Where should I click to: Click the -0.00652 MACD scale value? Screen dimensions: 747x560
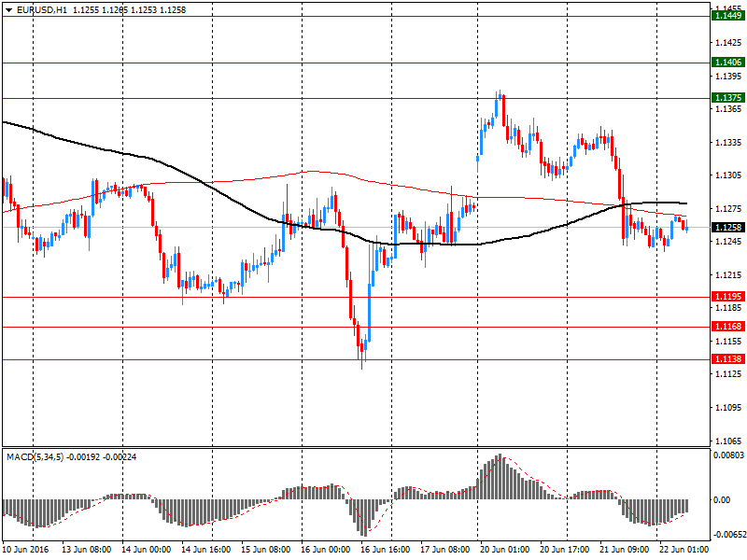tap(728, 535)
